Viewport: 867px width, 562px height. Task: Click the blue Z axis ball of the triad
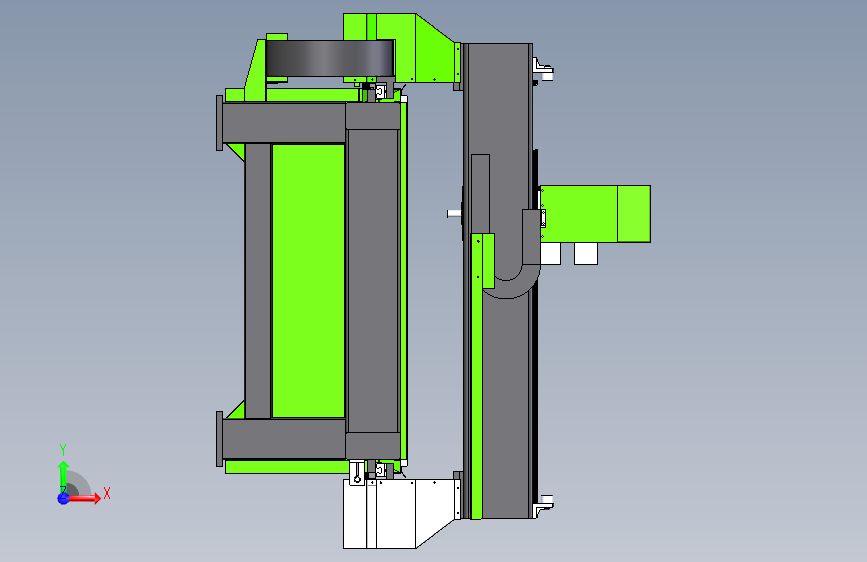(x=63, y=498)
